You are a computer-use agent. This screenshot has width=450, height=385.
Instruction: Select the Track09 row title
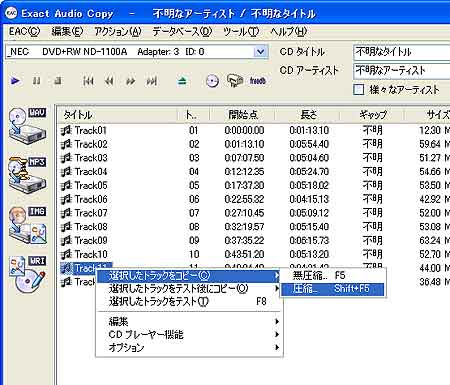pyautogui.click(x=91, y=240)
